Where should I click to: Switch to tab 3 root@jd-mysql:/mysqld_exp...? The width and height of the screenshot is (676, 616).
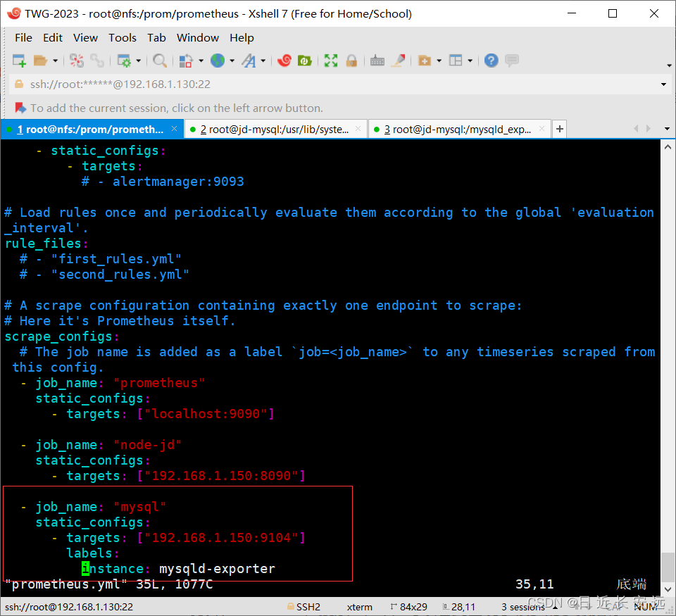(458, 130)
